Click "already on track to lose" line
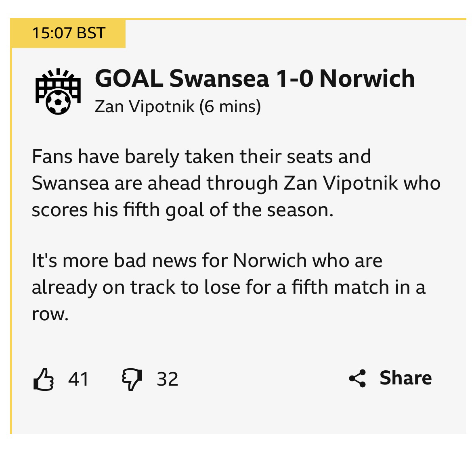 pos(229,287)
